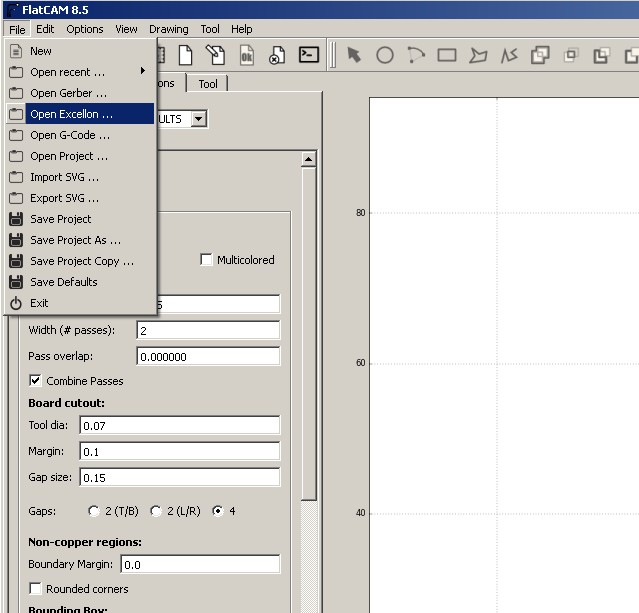Open the Options menu
The height and width of the screenshot is (613, 639).
point(85,29)
